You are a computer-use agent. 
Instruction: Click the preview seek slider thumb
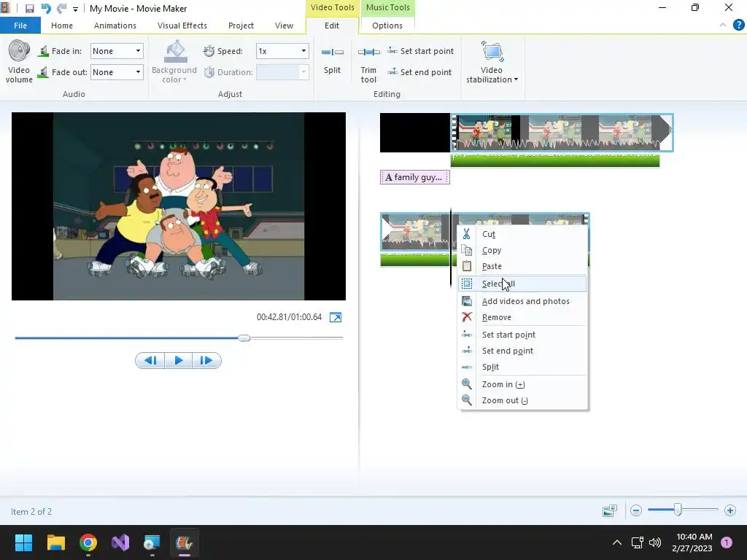point(244,338)
